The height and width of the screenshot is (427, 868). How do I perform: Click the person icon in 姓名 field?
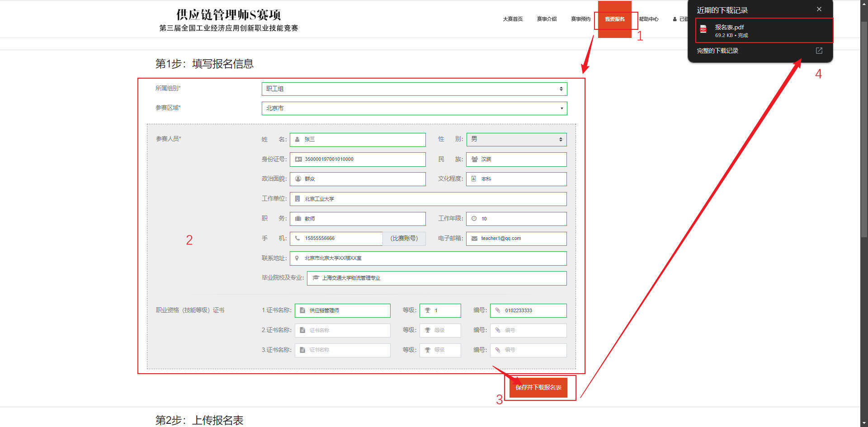coord(297,140)
